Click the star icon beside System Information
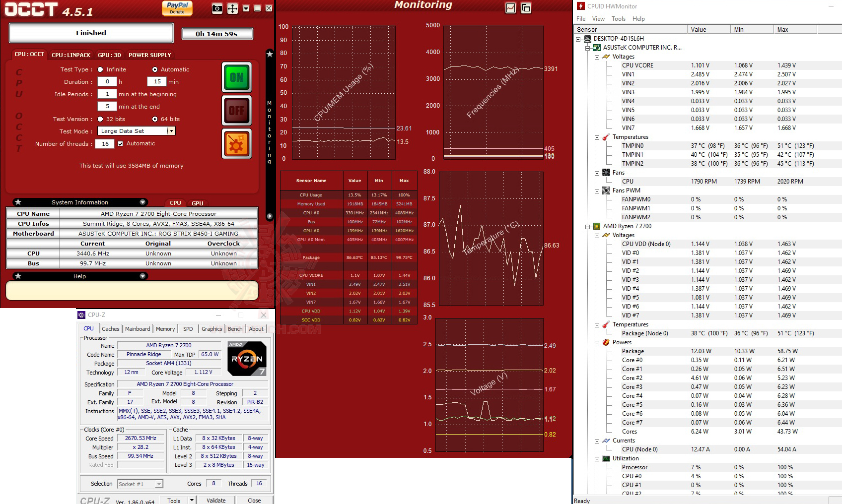 tap(18, 202)
